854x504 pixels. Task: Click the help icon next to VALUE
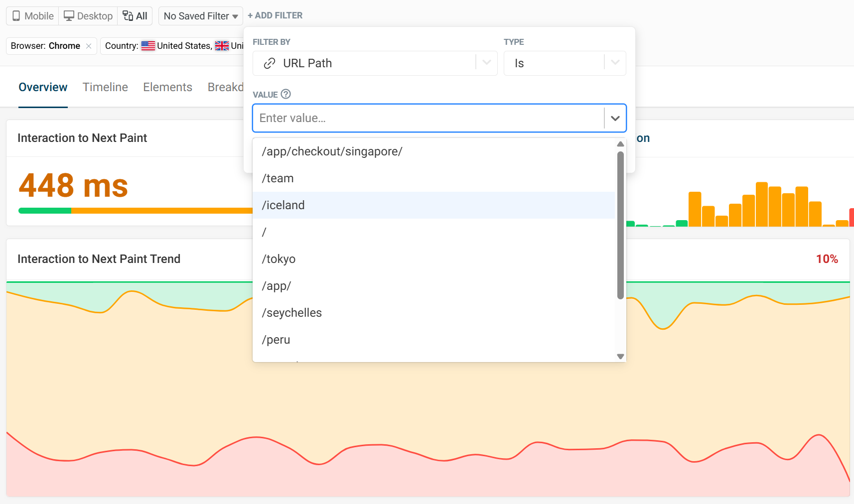pyautogui.click(x=285, y=94)
